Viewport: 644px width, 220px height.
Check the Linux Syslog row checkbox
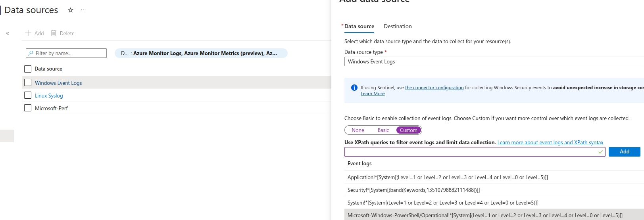pos(28,95)
